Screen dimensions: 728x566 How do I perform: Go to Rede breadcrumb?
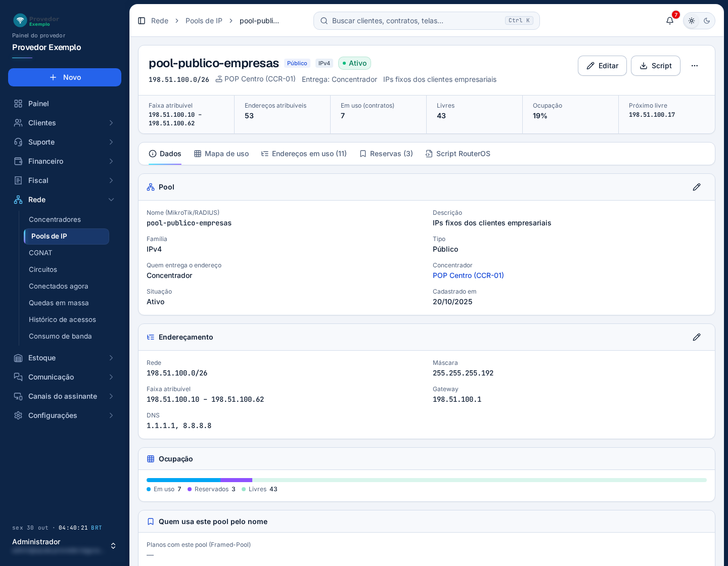pyautogui.click(x=160, y=21)
